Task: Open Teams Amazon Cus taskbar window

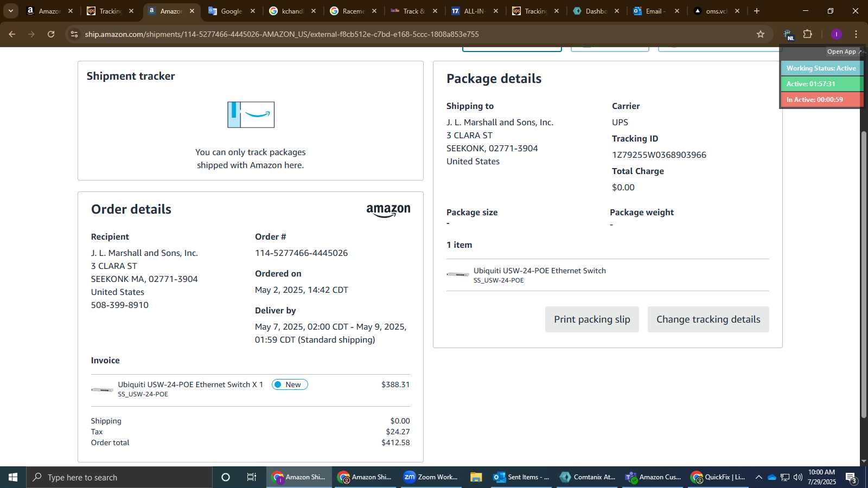Action: pyautogui.click(x=654, y=477)
